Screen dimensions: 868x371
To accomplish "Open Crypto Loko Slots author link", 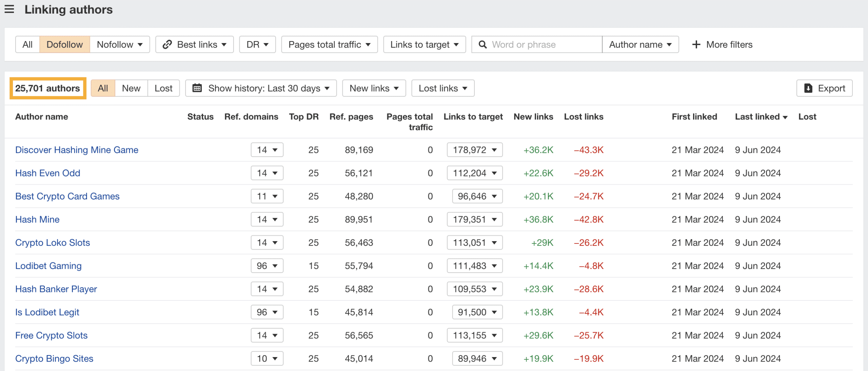I will coord(53,243).
